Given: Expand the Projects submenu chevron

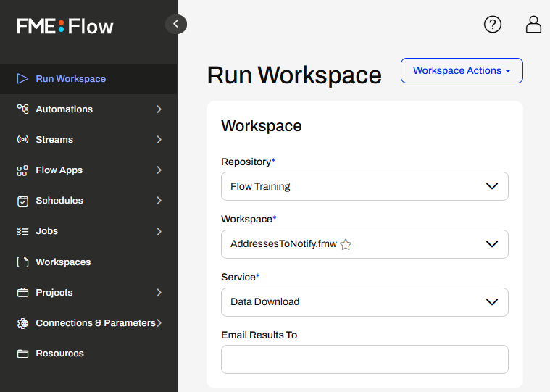Looking at the screenshot, I should [x=159, y=293].
